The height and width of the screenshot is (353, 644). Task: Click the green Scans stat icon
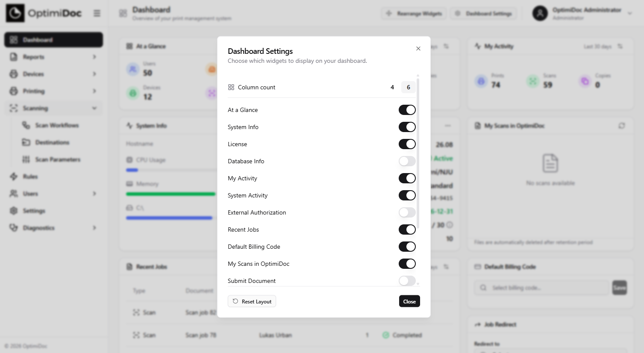coord(532,81)
